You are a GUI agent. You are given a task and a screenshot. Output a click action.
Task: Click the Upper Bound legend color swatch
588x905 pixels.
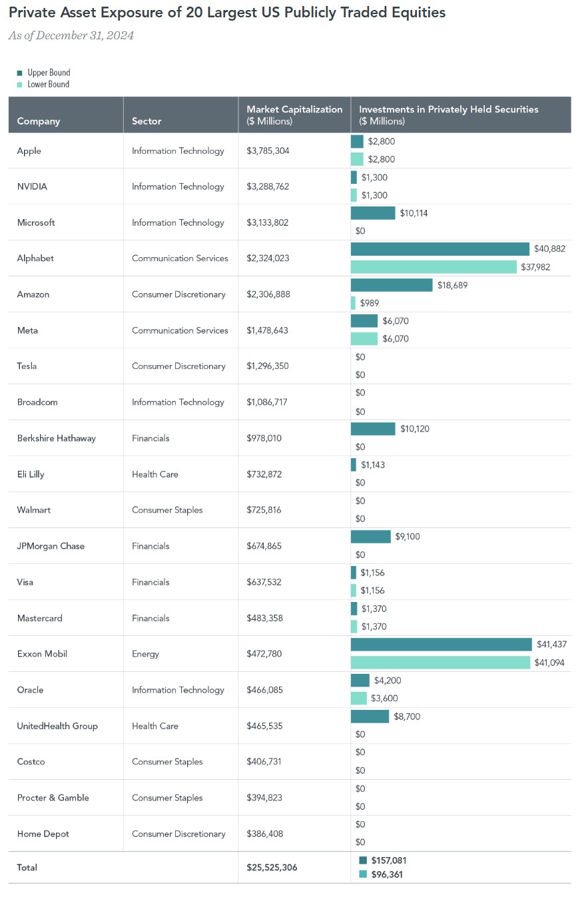20,73
